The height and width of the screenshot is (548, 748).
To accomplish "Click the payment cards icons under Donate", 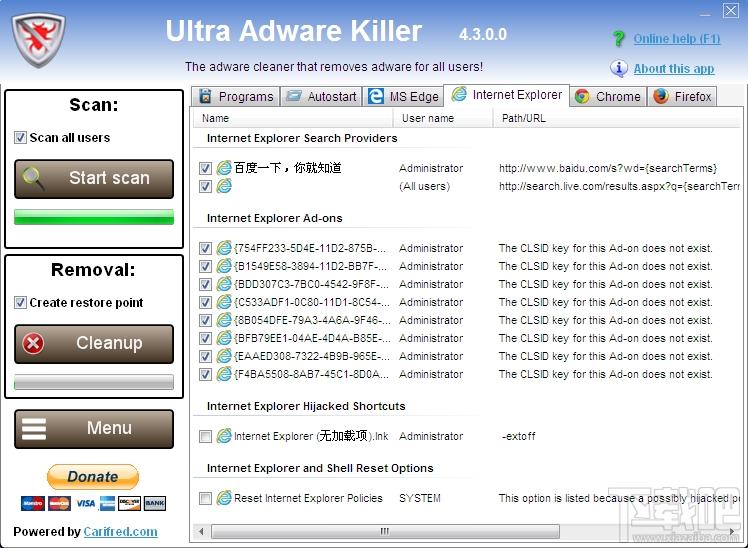I will tap(94, 503).
